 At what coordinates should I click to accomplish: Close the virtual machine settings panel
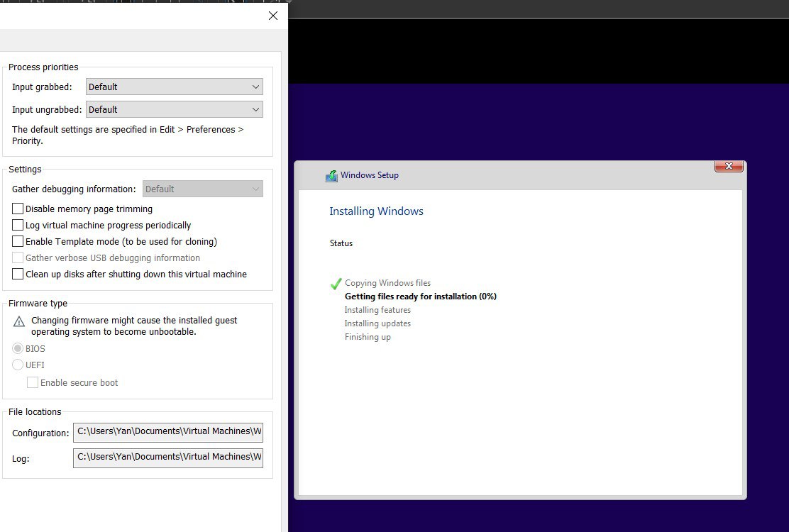272,16
